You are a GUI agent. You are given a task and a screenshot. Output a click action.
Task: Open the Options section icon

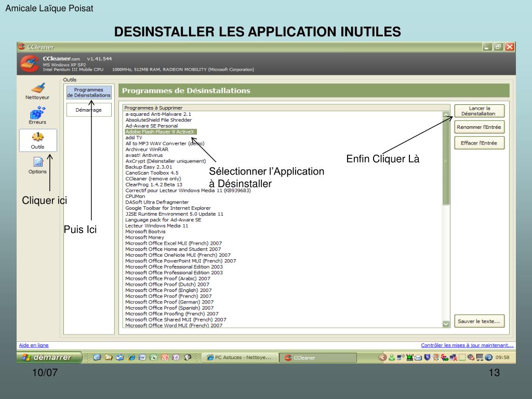pyautogui.click(x=37, y=165)
